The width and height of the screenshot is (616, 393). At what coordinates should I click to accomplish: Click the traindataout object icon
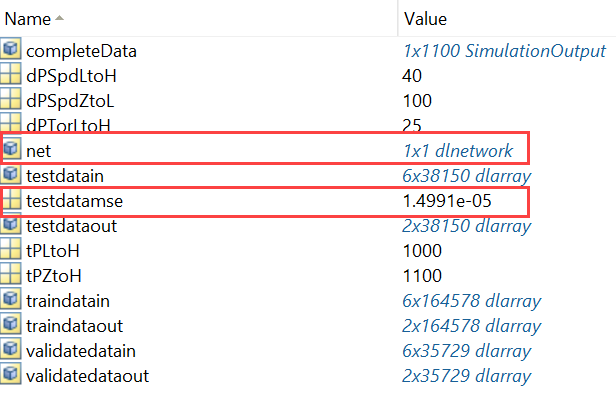click(11, 324)
